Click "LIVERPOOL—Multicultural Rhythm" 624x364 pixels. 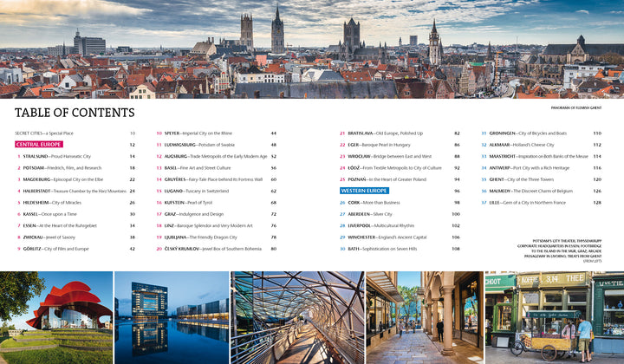380,225
